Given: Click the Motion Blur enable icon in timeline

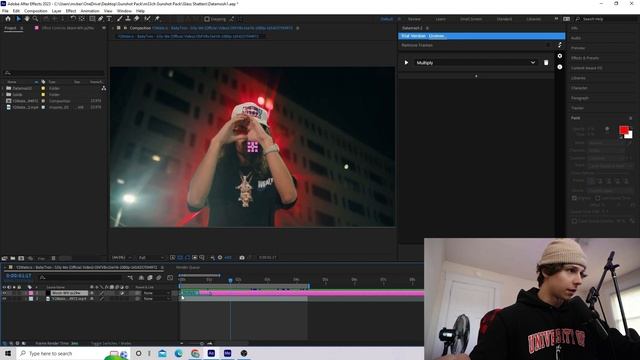Looking at the screenshot, I should click(x=159, y=278).
